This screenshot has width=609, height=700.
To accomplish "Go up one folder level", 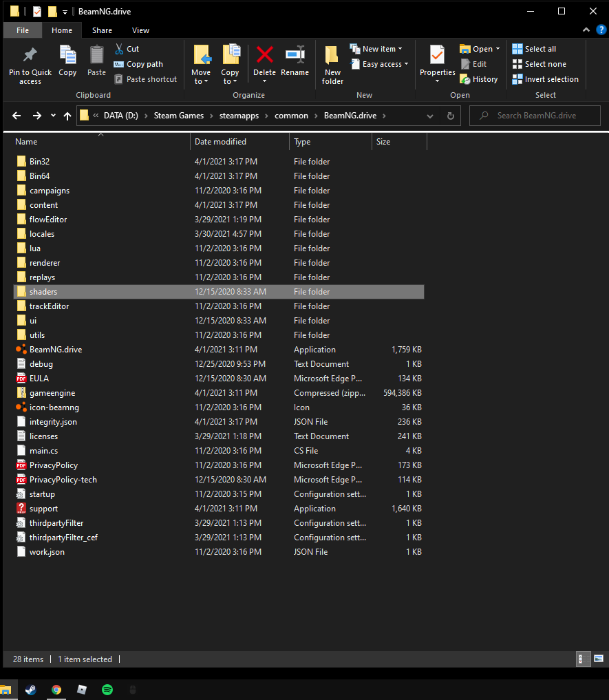I will pos(67,116).
